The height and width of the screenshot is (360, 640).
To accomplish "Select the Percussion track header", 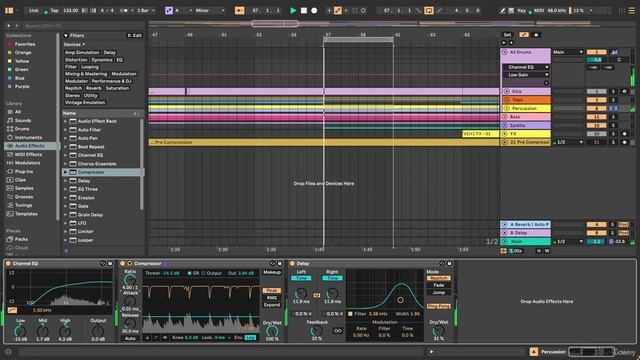I will (x=526, y=109).
